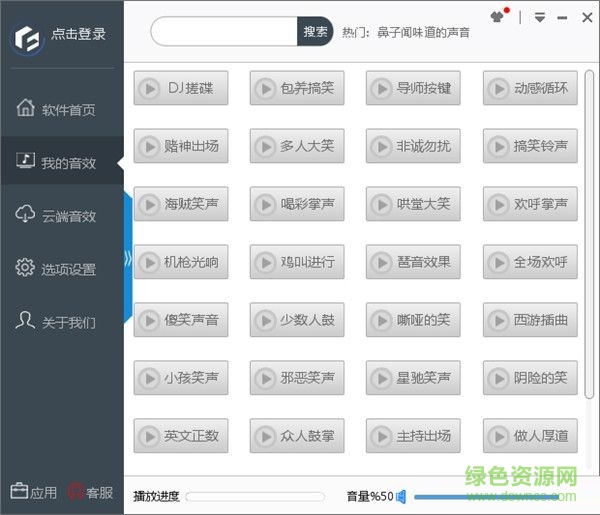Play the 机枪光响 sound effect
This screenshot has width=600, height=515.
181,262
